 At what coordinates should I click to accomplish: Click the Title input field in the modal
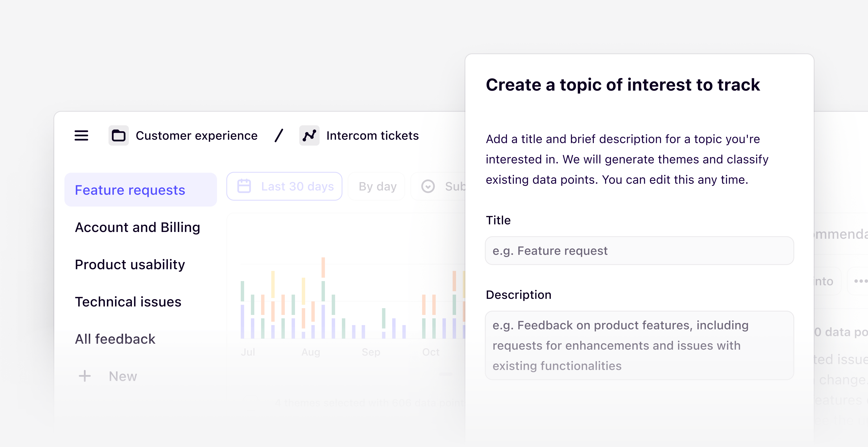(639, 250)
